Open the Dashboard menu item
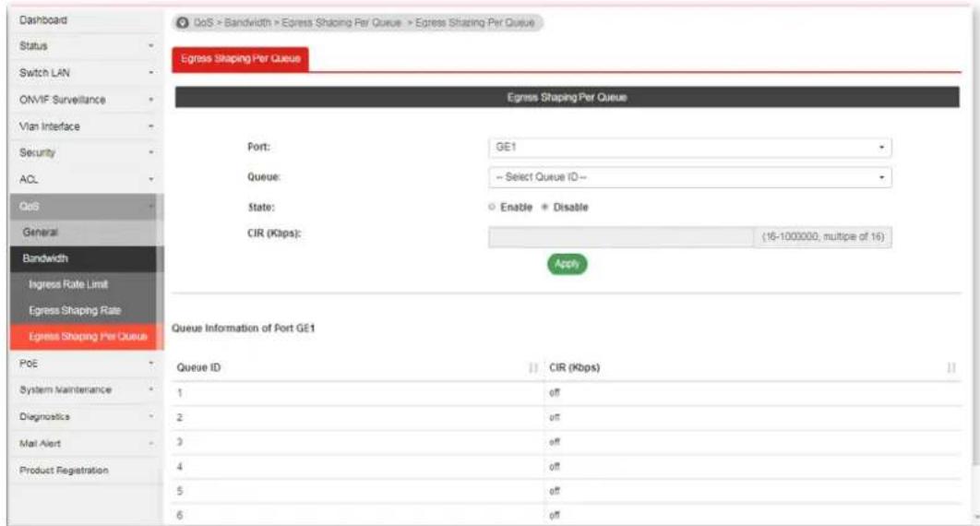Screen dimensions: 980x526 pos(86,20)
